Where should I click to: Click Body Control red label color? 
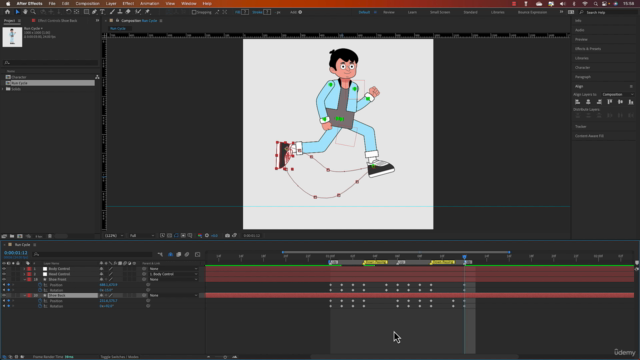pos(29,269)
